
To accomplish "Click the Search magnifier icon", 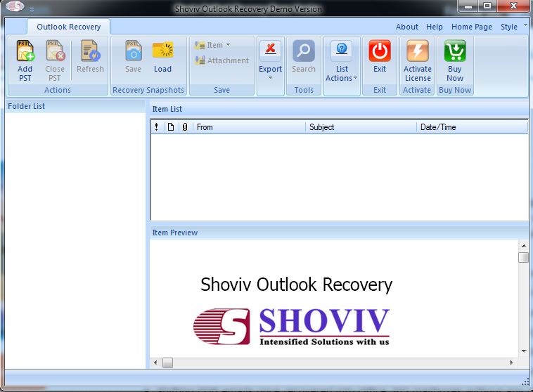I will 304,51.
